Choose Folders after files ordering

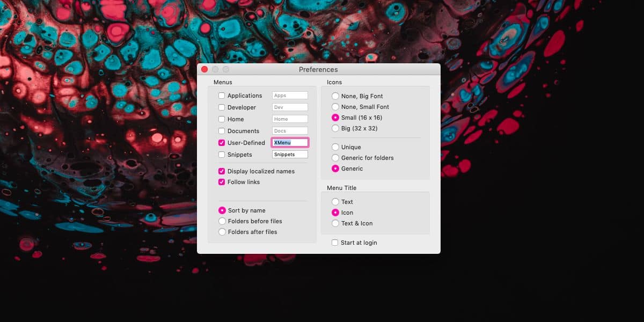tap(222, 231)
